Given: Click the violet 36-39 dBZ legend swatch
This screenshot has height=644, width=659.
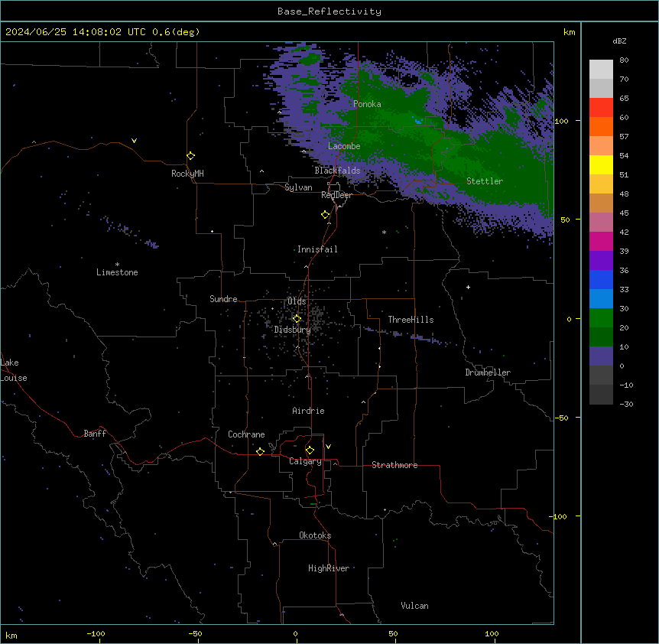Looking at the screenshot, I should [x=601, y=261].
